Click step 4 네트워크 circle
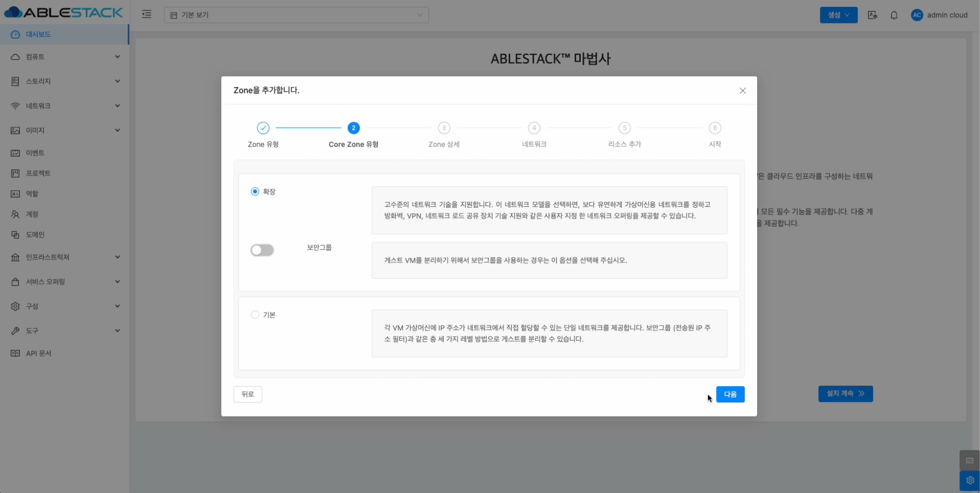Viewport: 980px width, 493px height. pos(534,128)
